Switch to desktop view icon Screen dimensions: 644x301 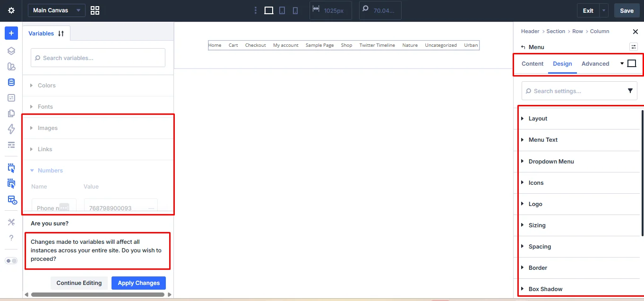tap(269, 10)
